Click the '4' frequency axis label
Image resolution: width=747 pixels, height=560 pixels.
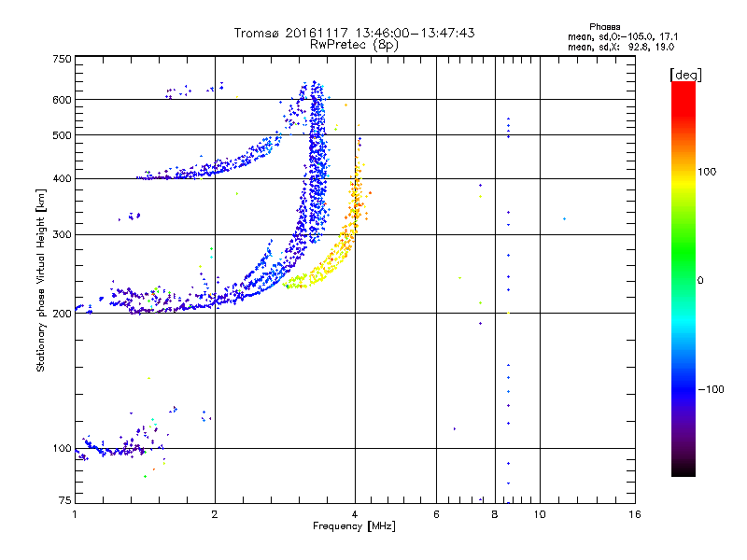(355, 514)
